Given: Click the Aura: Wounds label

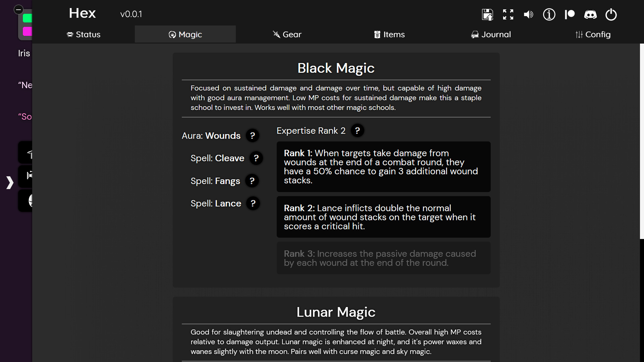Looking at the screenshot, I should 211,135.
